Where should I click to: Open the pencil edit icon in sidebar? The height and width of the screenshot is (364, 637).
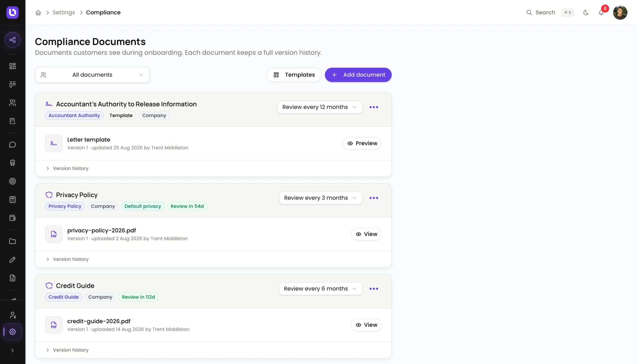coord(13,260)
